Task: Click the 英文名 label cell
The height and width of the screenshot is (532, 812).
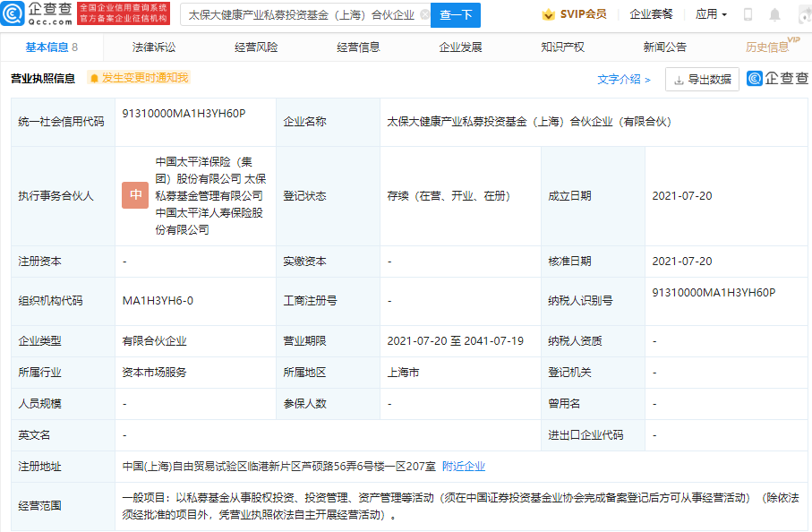Action: click(64, 435)
